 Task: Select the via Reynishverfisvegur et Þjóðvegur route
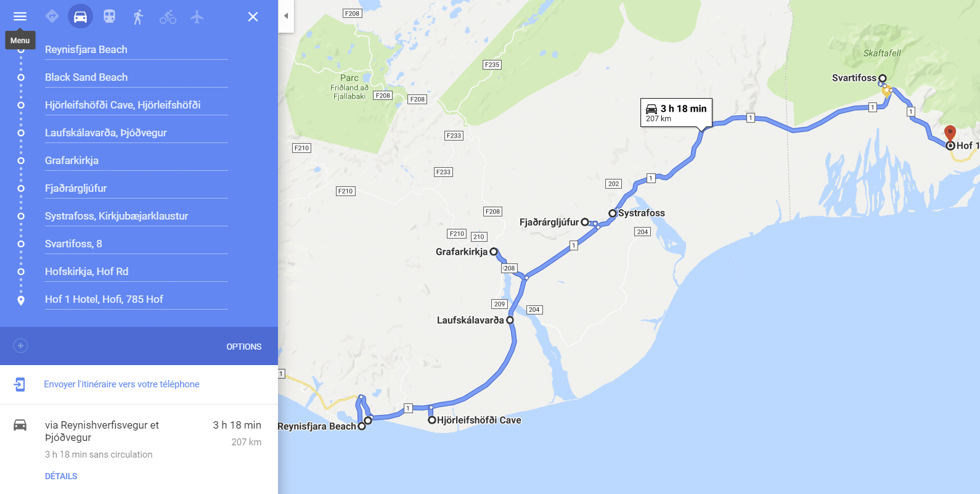[139, 439]
